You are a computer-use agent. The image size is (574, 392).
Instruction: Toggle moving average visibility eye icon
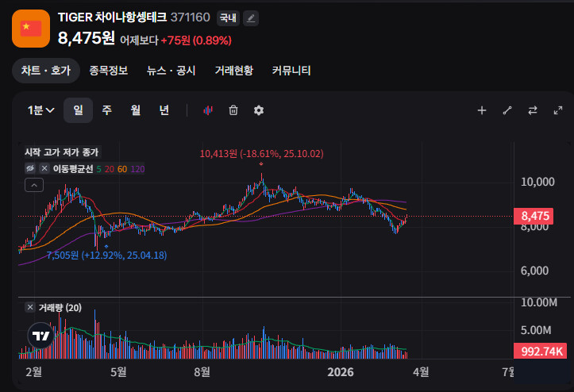tap(30, 168)
